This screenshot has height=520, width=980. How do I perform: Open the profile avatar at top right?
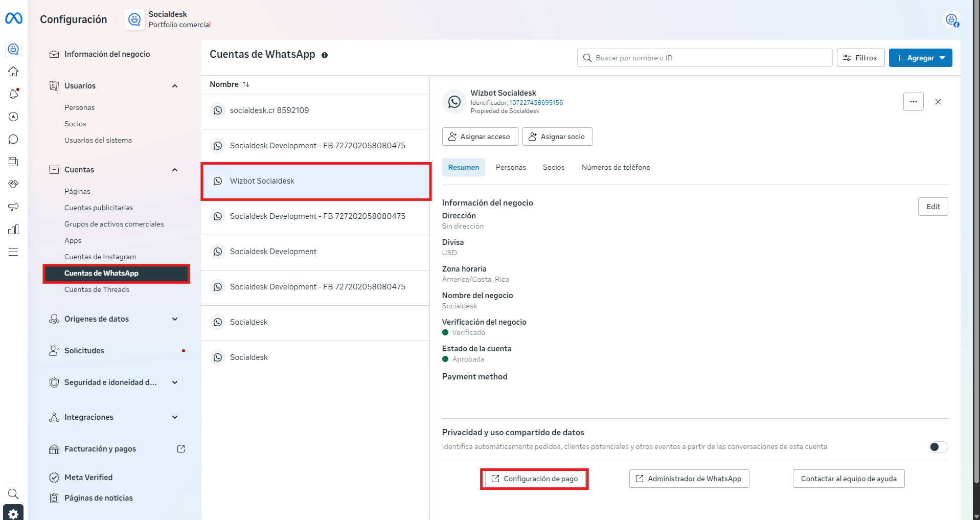(951, 20)
